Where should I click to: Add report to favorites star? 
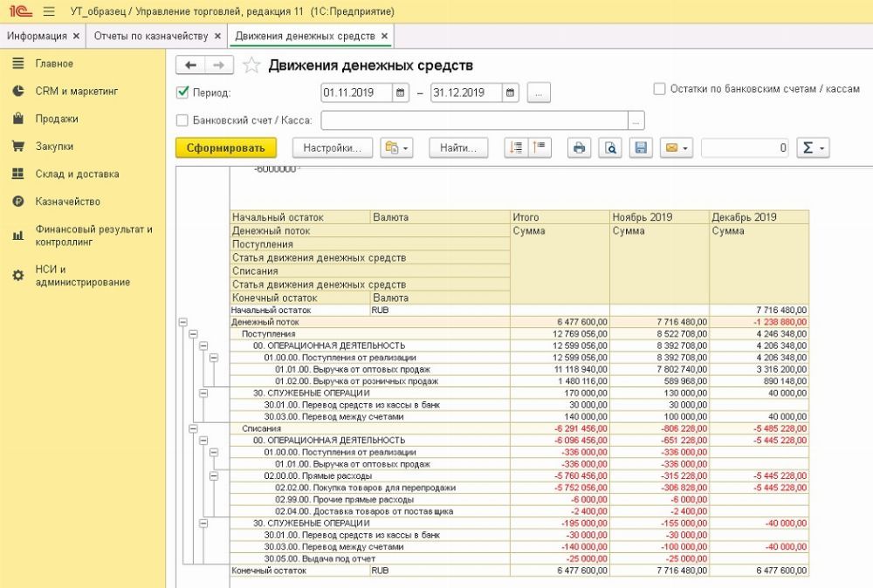251,65
